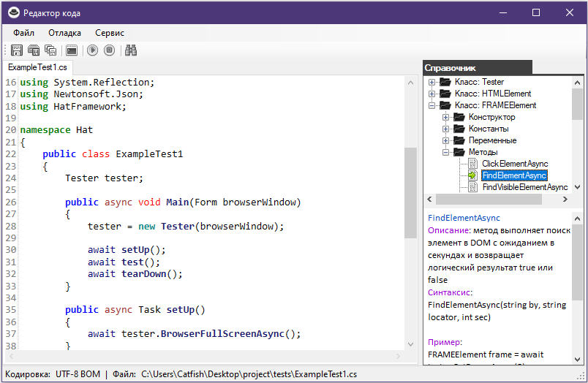Click the Save all files icon
588x383 pixels.
point(50,50)
